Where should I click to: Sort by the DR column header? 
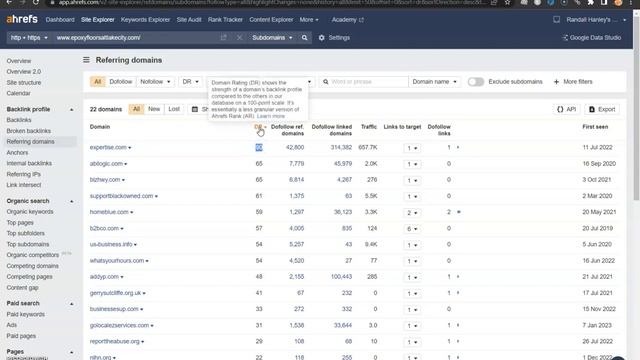(x=258, y=127)
